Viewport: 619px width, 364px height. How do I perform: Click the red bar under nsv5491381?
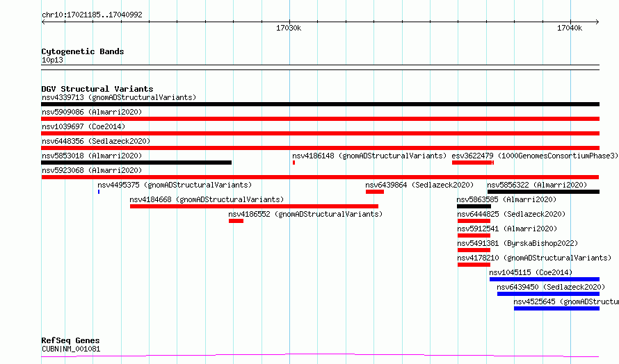pos(474,250)
